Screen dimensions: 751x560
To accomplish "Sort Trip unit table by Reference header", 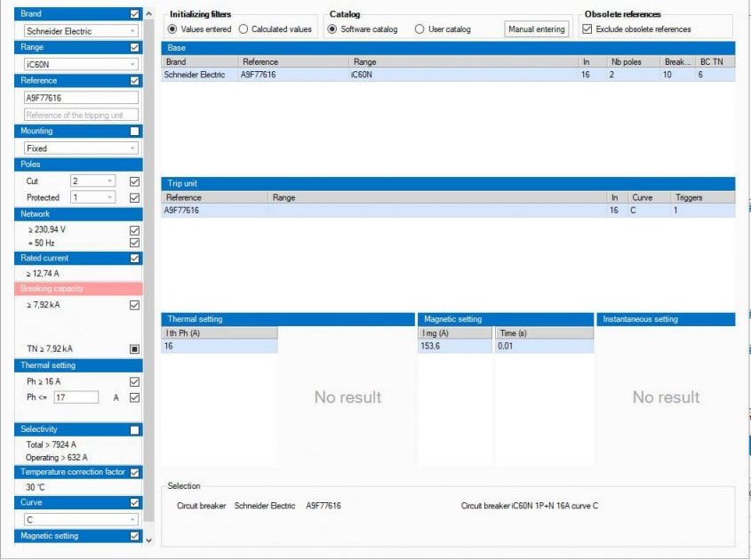I will pyautogui.click(x=215, y=197).
